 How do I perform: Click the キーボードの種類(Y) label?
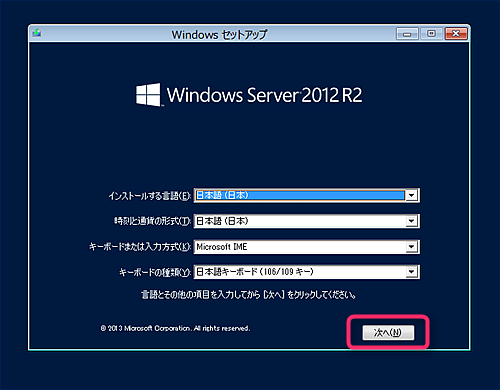pos(155,272)
